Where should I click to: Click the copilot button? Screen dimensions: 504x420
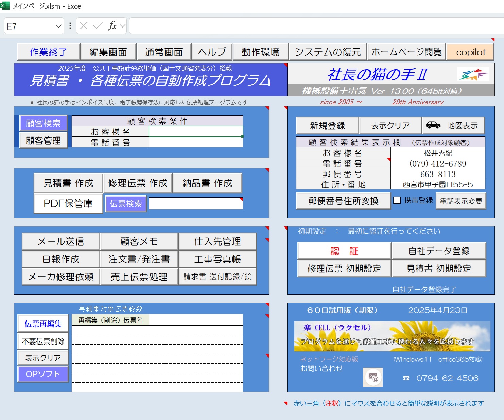470,52
